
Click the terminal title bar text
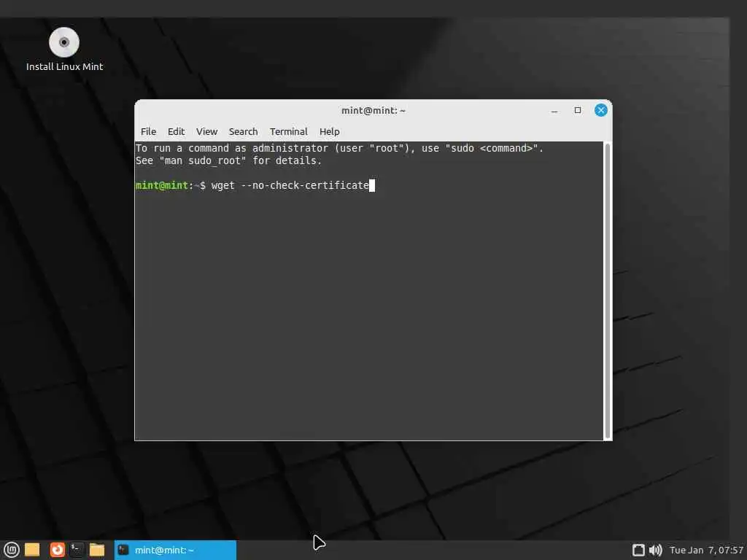click(373, 111)
